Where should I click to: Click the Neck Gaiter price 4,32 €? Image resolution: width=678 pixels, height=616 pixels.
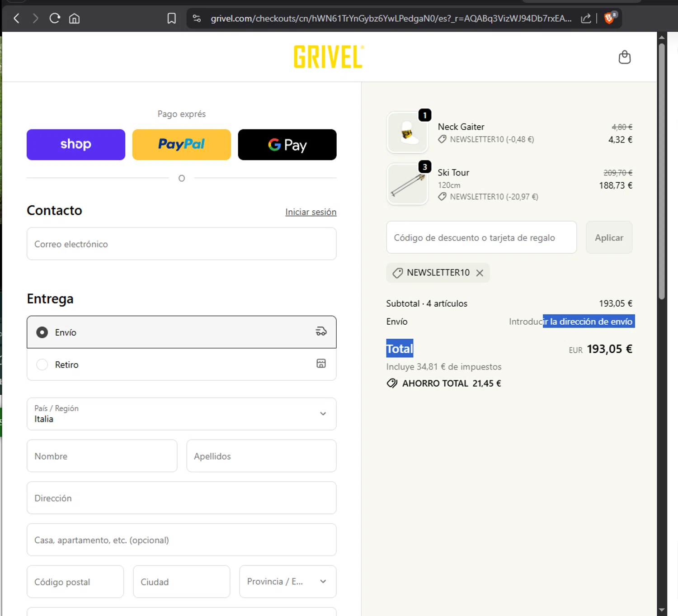click(620, 140)
